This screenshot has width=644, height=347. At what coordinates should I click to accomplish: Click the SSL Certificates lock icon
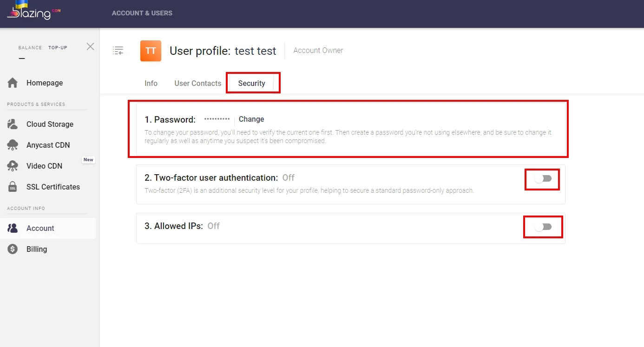click(13, 187)
